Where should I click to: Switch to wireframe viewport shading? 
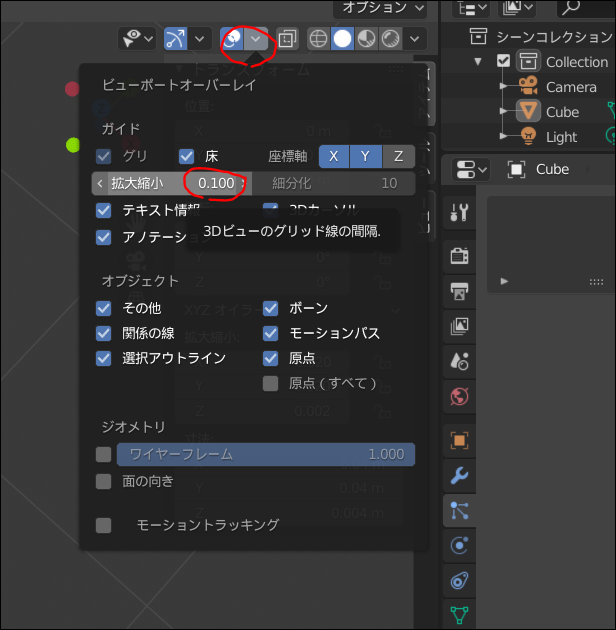[x=319, y=39]
